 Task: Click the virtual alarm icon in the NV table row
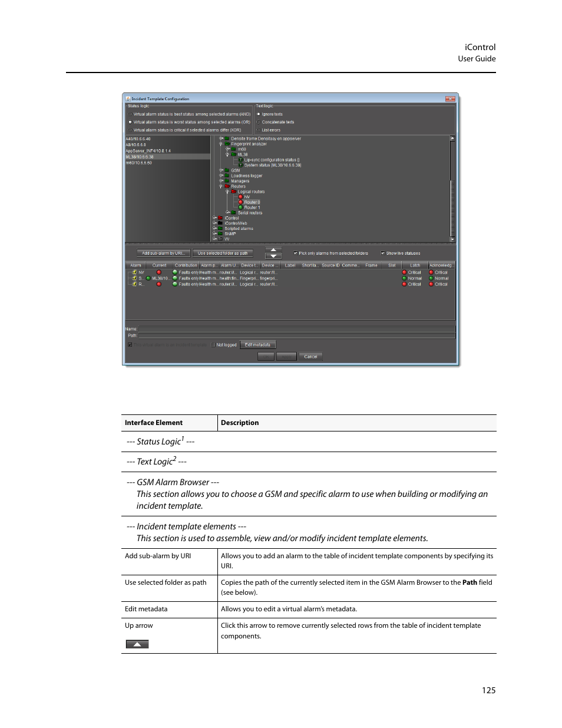pos(135,272)
